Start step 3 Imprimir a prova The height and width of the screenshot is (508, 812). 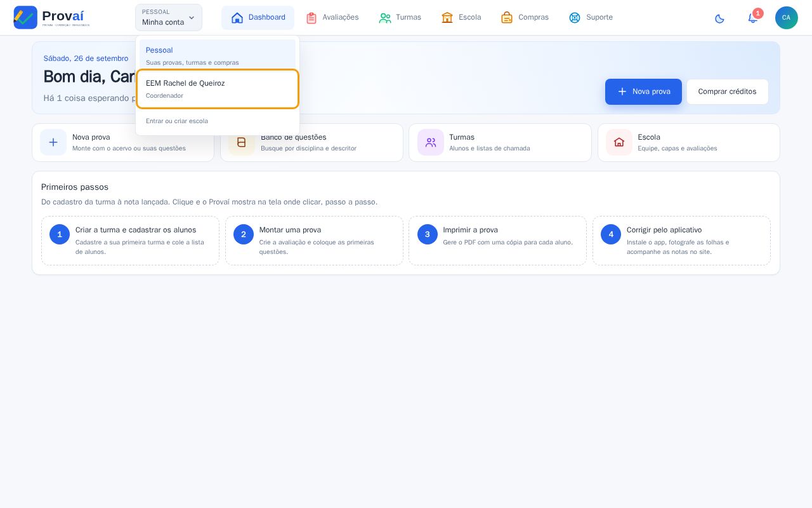(x=497, y=241)
